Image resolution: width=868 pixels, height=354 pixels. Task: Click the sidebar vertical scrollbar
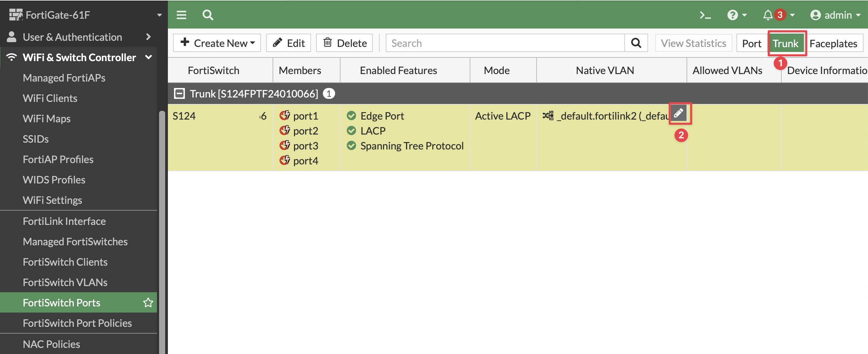pyautogui.click(x=162, y=233)
